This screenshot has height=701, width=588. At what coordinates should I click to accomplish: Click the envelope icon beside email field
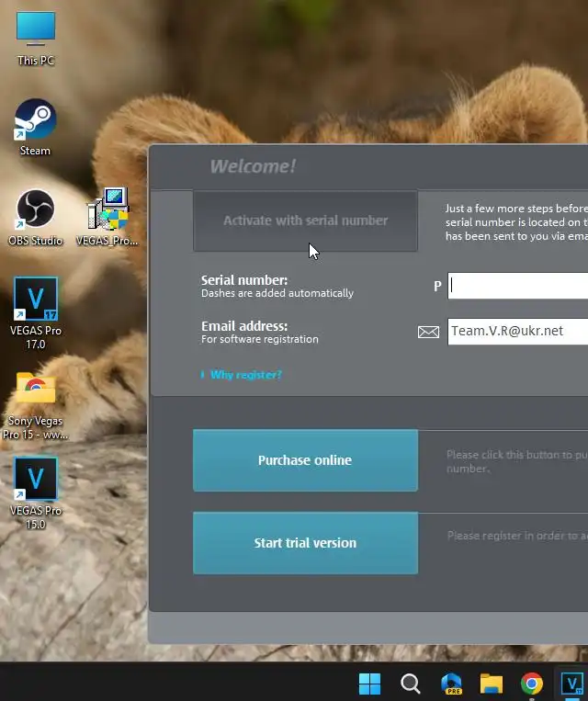click(428, 332)
